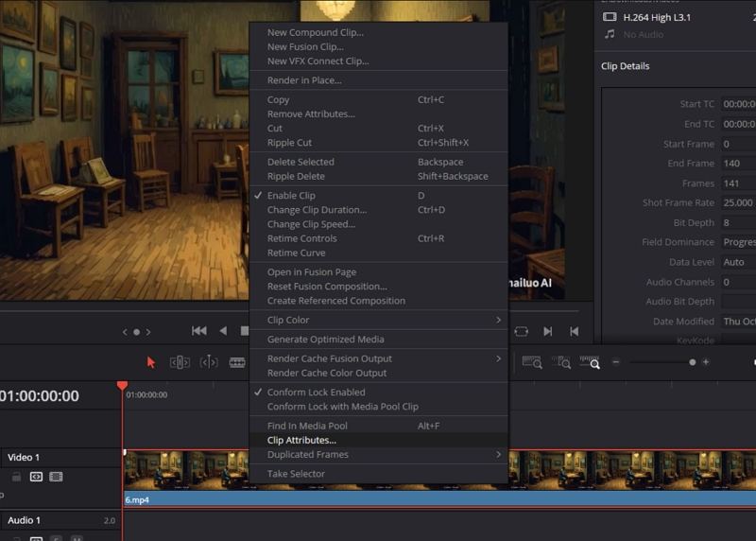Zoom out the timeline with minus button
Screen dimensions: 756x541
coord(616,362)
